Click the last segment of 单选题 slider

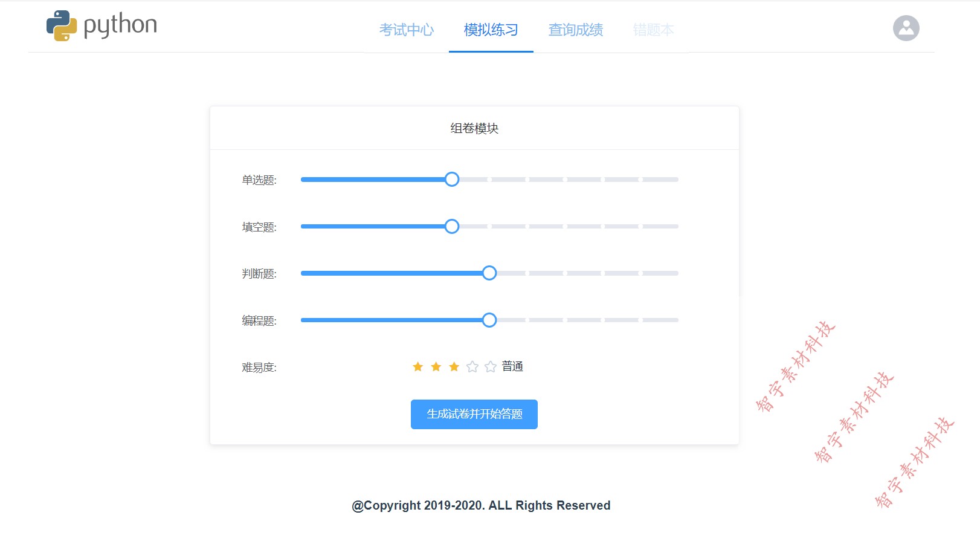(660, 180)
